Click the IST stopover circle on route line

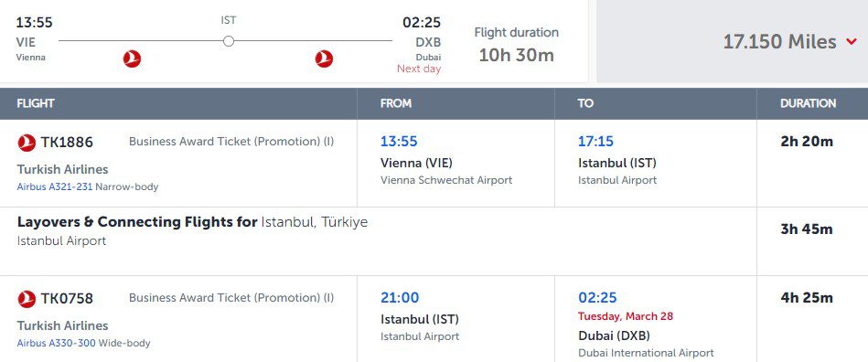tap(229, 41)
